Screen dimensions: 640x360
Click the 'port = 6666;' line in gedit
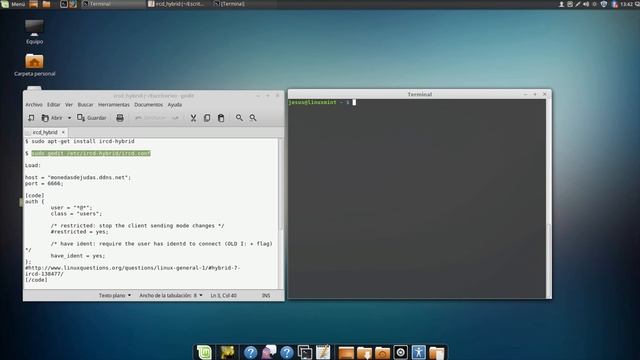pos(44,184)
